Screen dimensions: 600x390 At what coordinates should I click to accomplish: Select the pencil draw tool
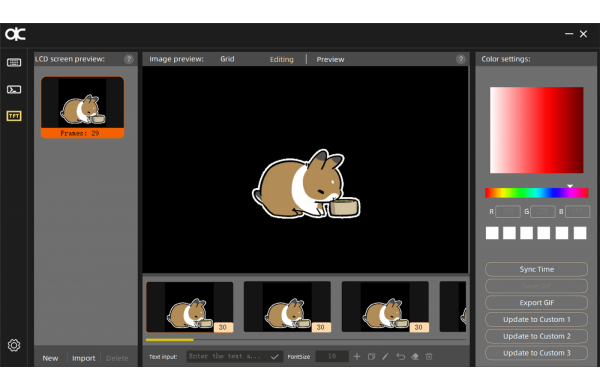(385, 356)
